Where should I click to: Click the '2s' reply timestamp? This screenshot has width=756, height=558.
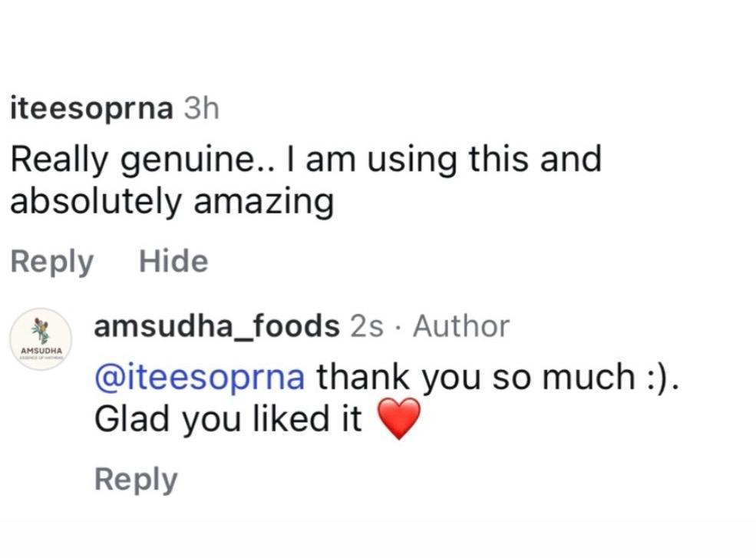pos(366,326)
